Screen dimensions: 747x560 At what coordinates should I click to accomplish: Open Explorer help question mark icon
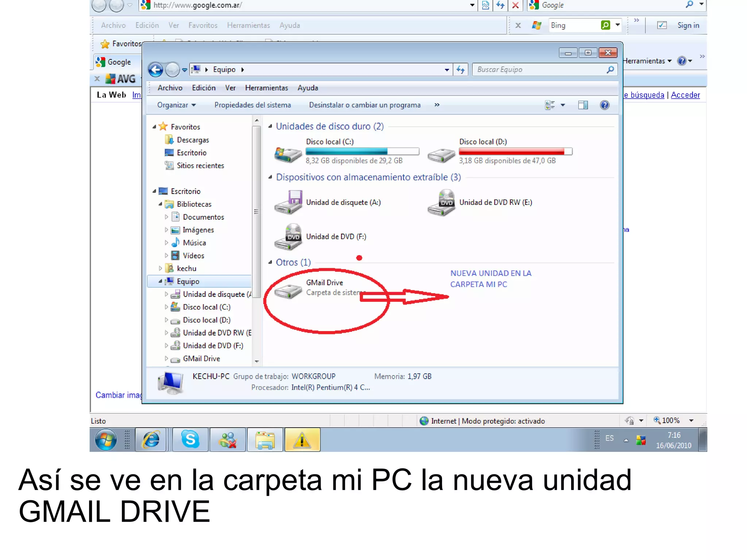(x=604, y=105)
